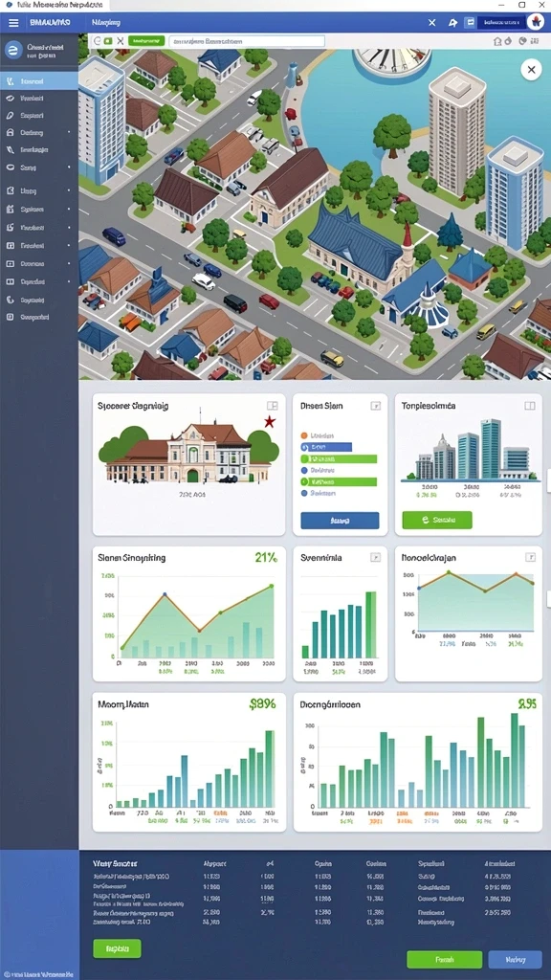Screen dimensions: 551x980
Task: Open the bar chart card's corner dropdown
Action: 375,557
